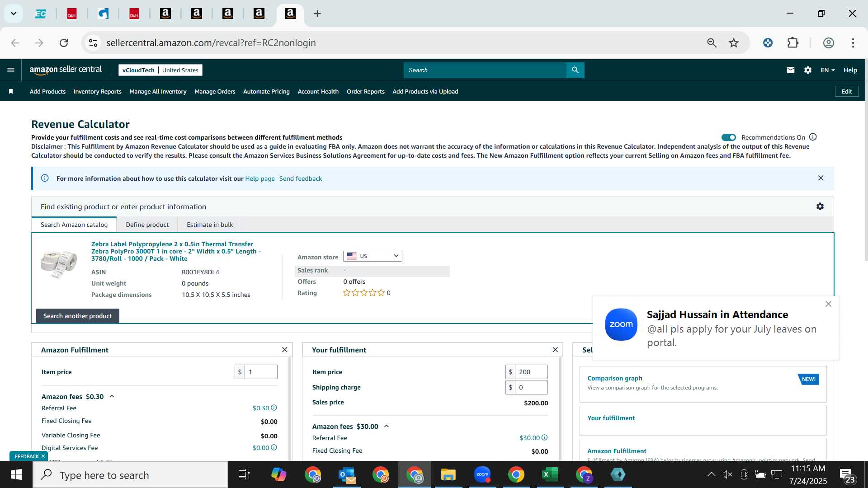Viewport: 868px width, 488px height.
Task: Open the notification center icon
Action: pos(847,475)
